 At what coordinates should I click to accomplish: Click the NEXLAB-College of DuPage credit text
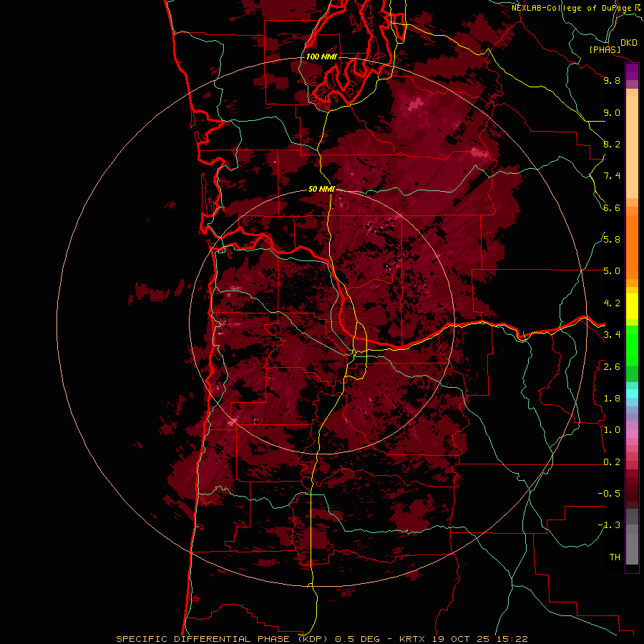coord(572,8)
